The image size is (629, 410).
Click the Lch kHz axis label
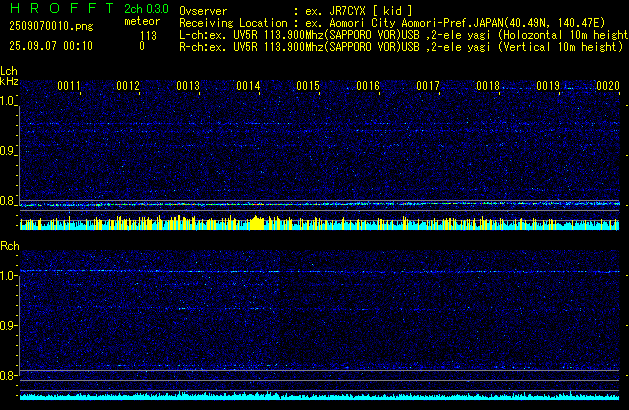point(9,76)
